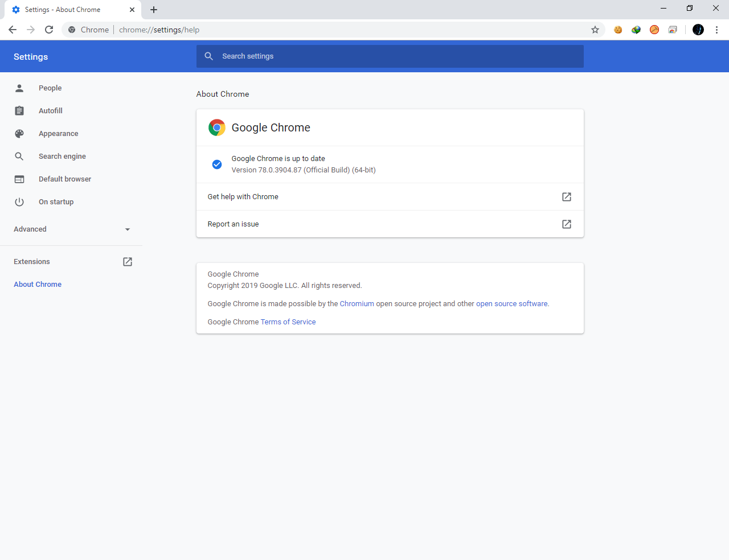Click the profile avatar icon
This screenshot has width=729, height=560.
(698, 30)
